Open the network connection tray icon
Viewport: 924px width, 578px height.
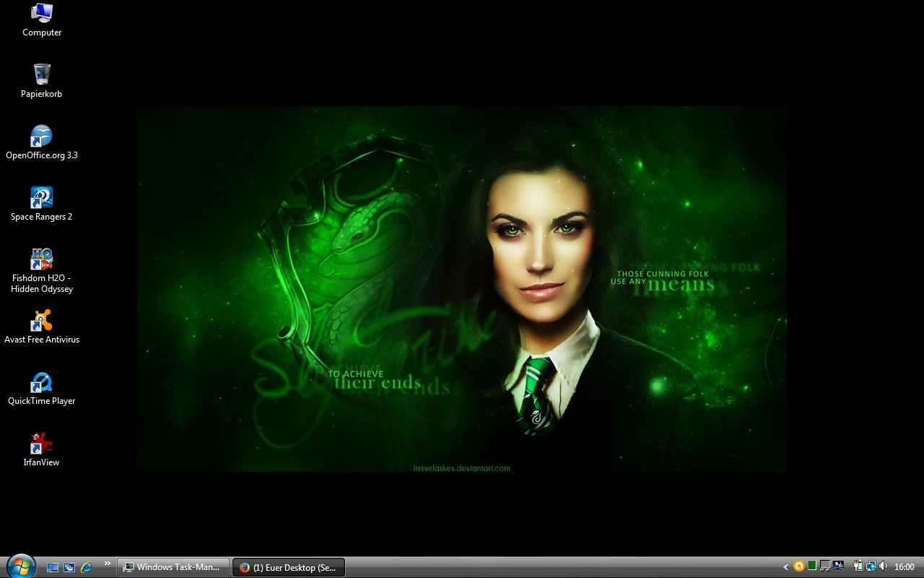[871, 566]
